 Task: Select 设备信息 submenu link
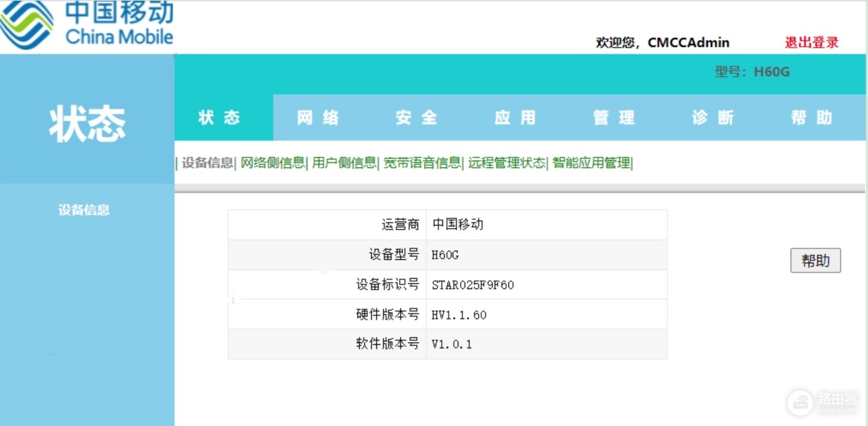click(207, 163)
